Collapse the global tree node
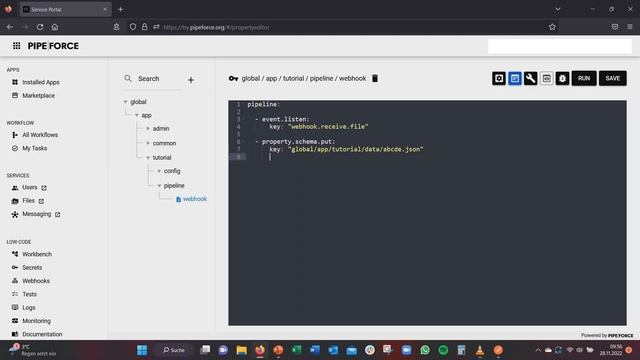 (x=125, y=102)
